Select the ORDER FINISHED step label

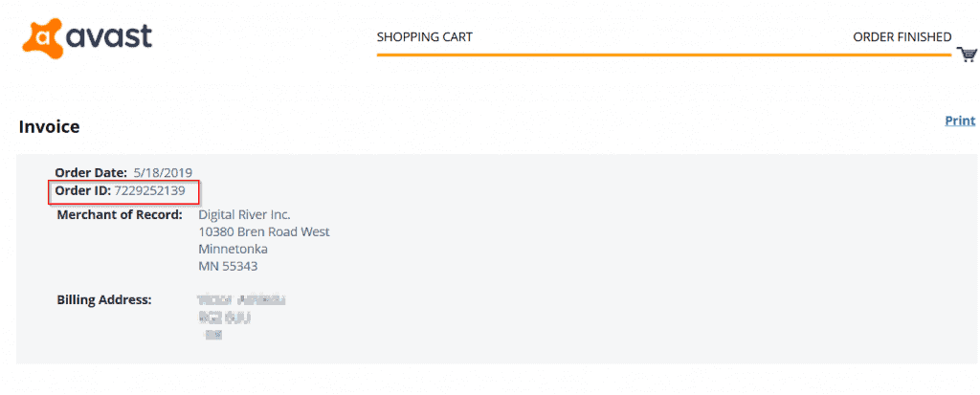click(902, 37)
